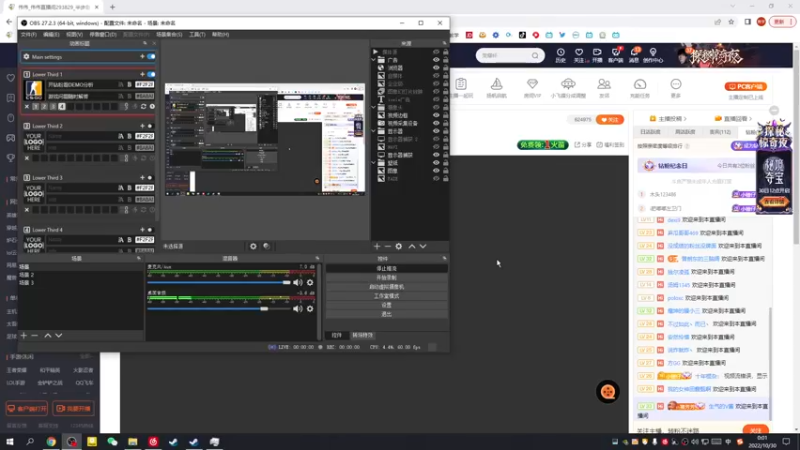Toggle visibility of 广告 source group
Screen dimensions: 800x450
coord(436,60)
